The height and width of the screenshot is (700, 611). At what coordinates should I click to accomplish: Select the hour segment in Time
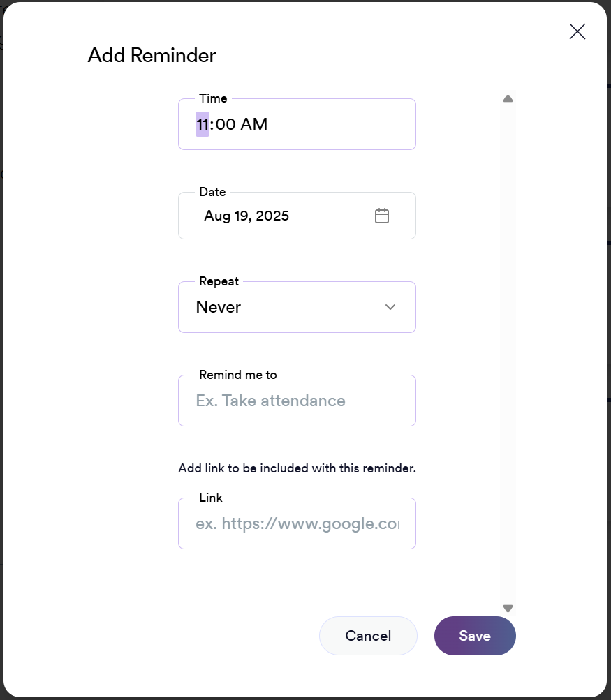(x=203, y=125)
